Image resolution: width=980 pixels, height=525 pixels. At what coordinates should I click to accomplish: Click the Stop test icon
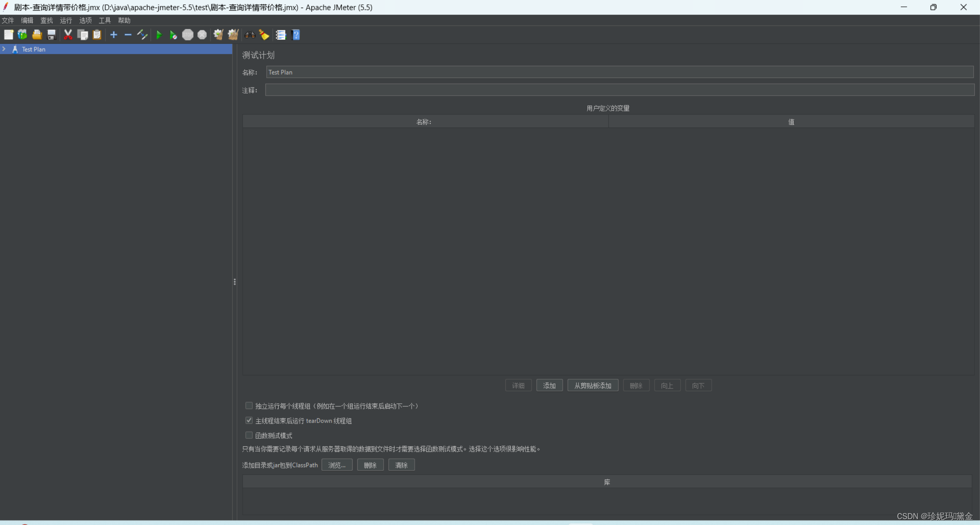pos(188,35)
